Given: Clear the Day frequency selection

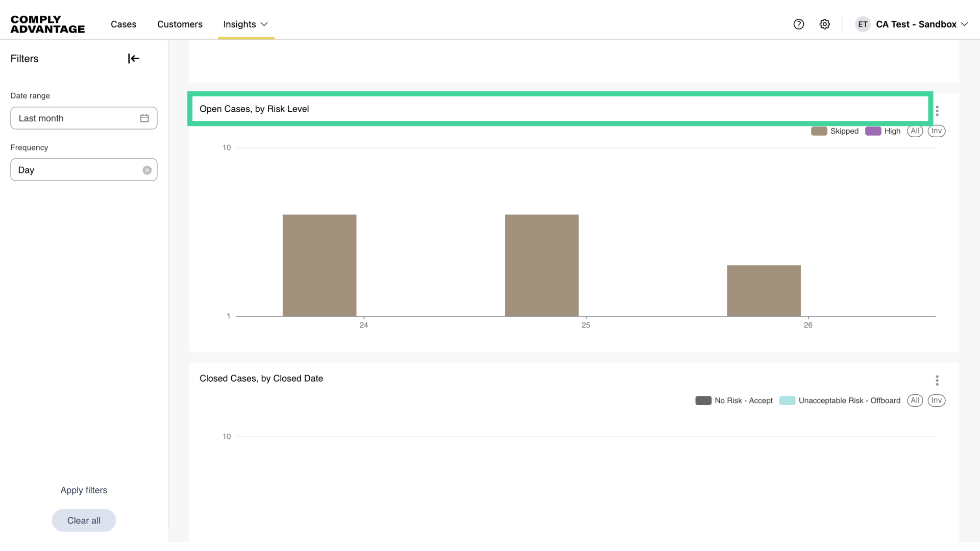Looking at the screenshot, I should coord(147,170).
